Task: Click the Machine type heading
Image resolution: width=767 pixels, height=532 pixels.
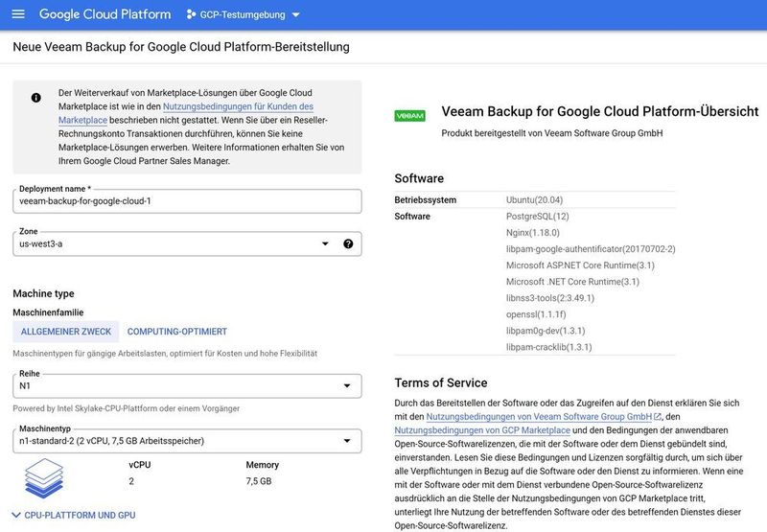Action: tap(43, 293)
